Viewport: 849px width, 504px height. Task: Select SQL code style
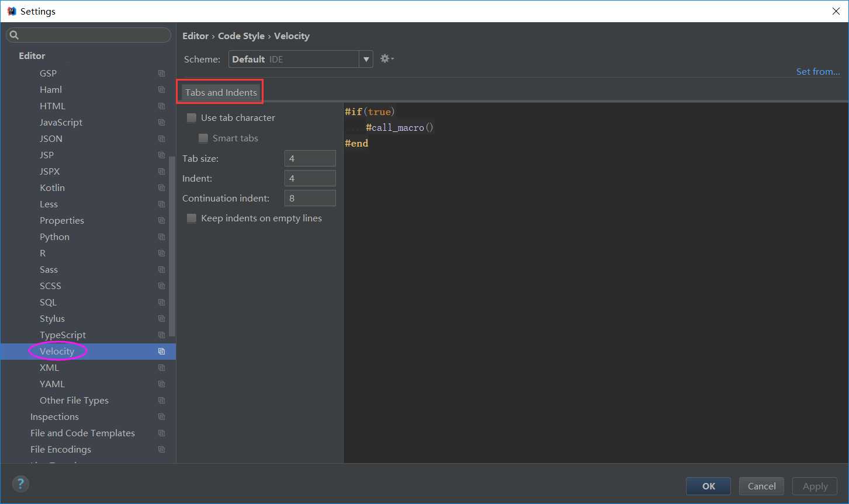point(48,302)
